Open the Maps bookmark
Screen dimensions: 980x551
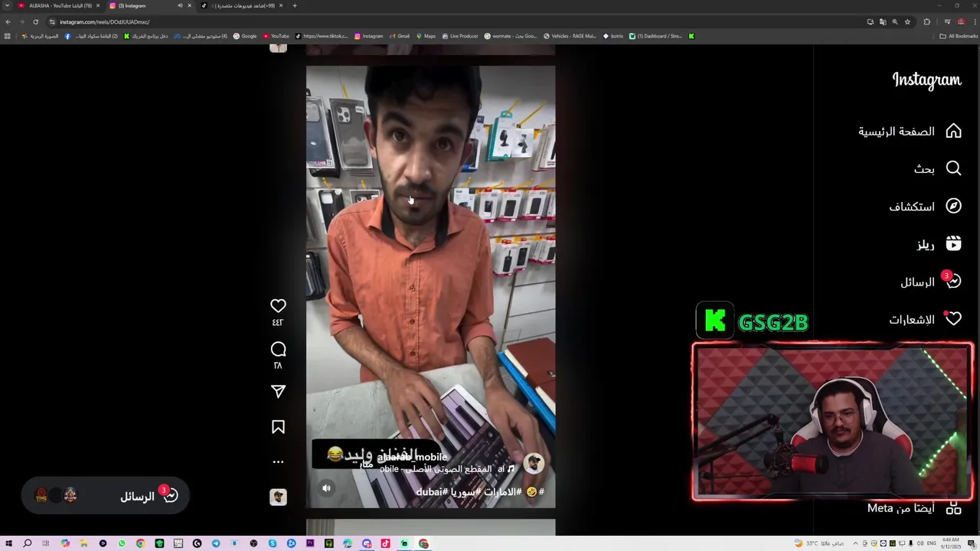pyautogui.click(x=425, y=36)
